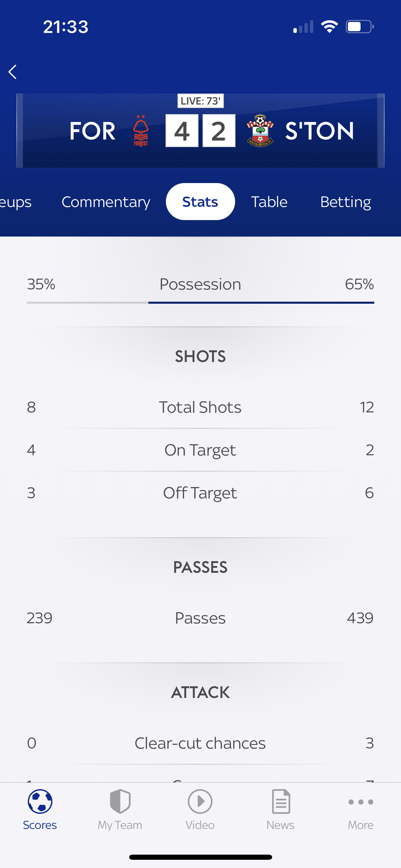Open My Team shield icon
401x868 pixels.
(x=120, y=801)
